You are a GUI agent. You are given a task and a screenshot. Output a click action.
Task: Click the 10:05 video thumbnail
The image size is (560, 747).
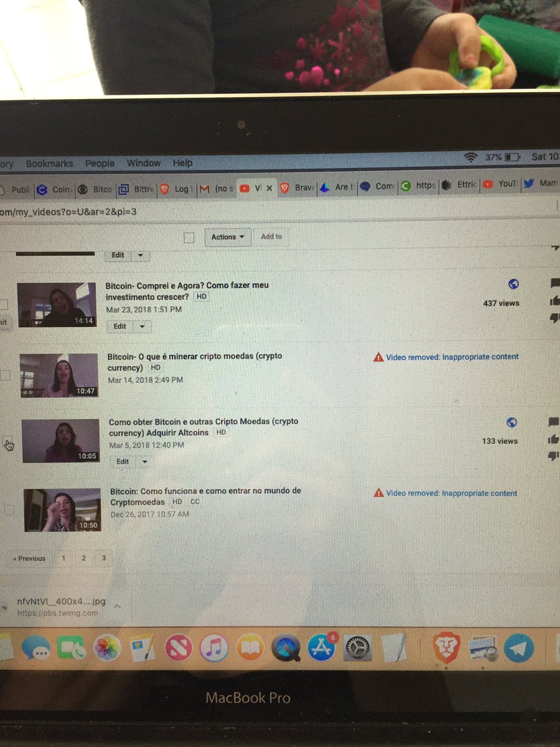coord(60,441)
